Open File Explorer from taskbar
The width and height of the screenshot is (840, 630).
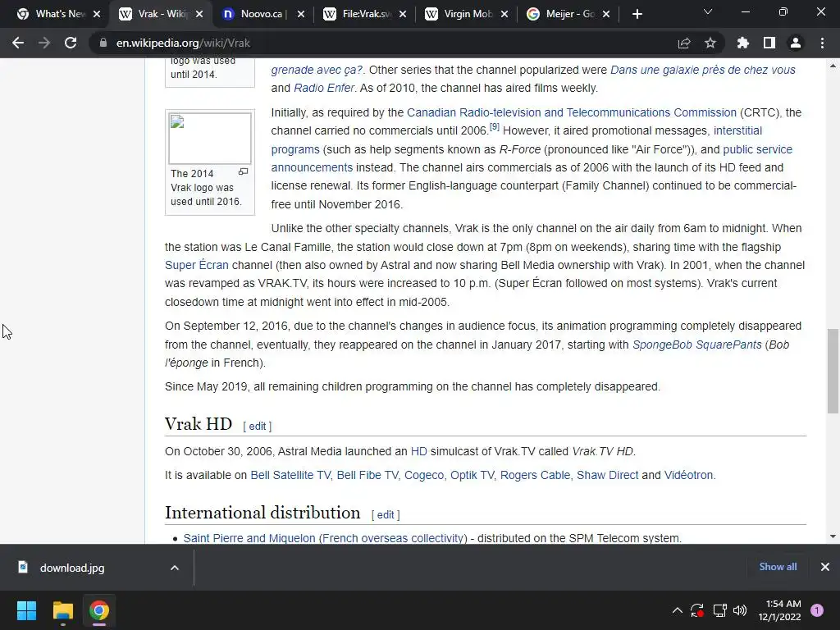click(x=62, y=610)
